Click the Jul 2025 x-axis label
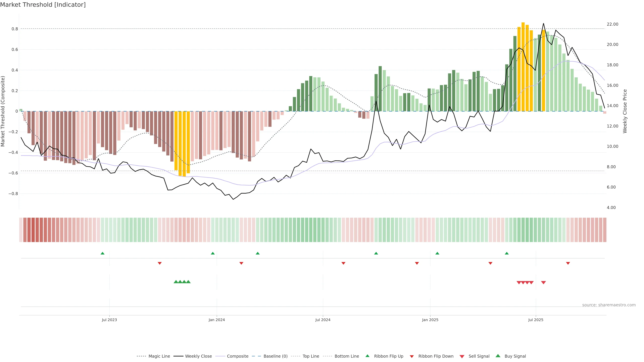 [x=536, y=320]
